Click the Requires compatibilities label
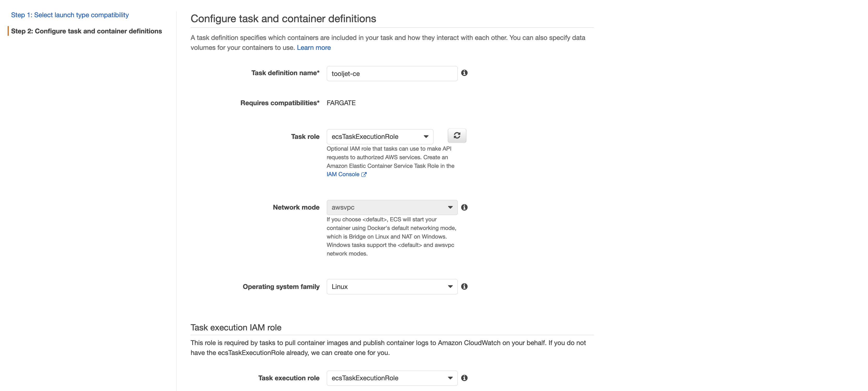This screenshot has width=868, height=391. (x=280, y=103)
